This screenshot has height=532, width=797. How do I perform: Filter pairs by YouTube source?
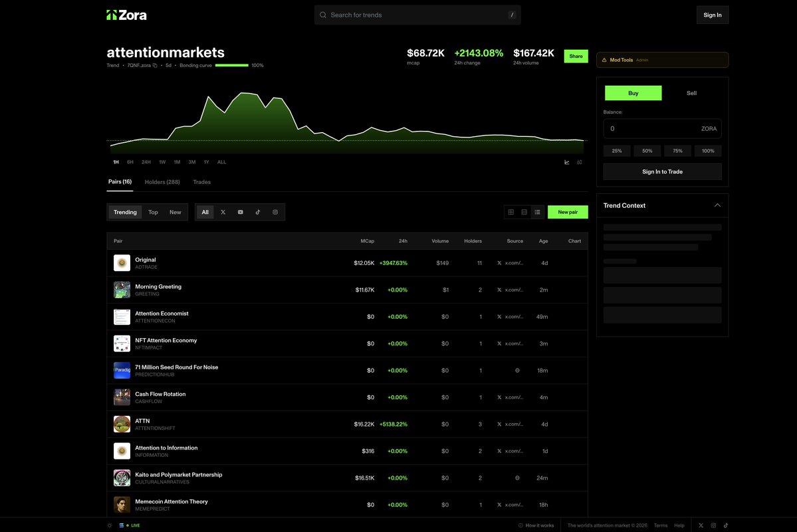(241, 212)
